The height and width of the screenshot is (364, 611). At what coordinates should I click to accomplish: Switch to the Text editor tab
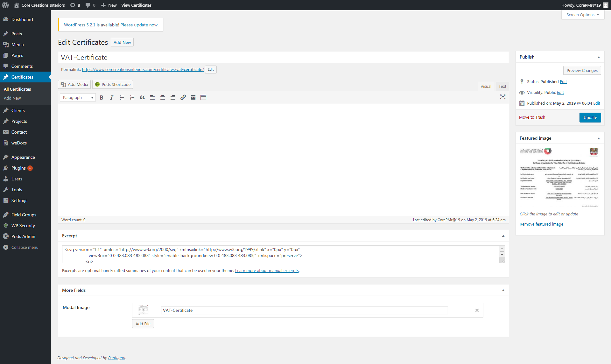[x=502, y=87]
